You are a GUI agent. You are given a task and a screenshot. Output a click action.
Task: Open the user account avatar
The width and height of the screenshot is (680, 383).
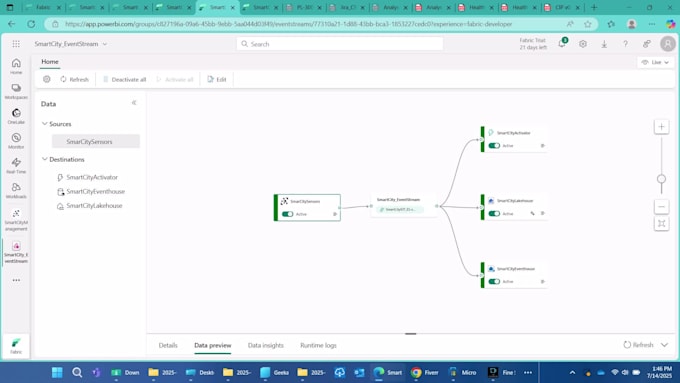coord(668,44)
